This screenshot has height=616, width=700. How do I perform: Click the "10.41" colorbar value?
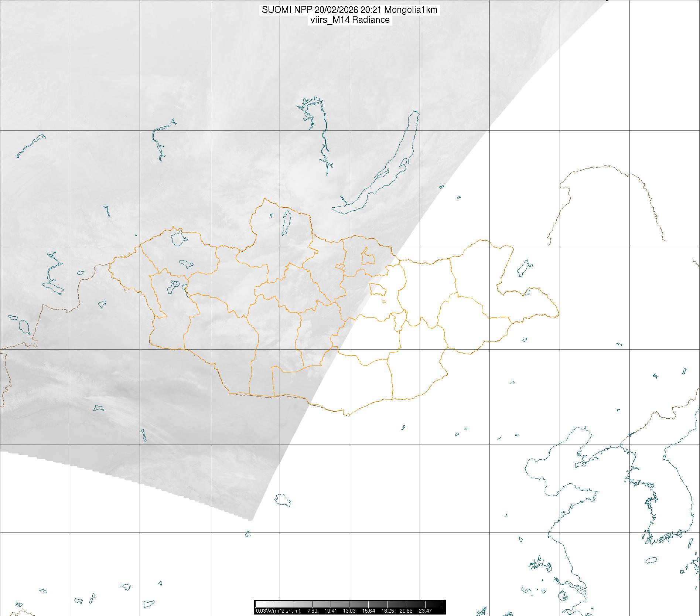click(331, 611)
